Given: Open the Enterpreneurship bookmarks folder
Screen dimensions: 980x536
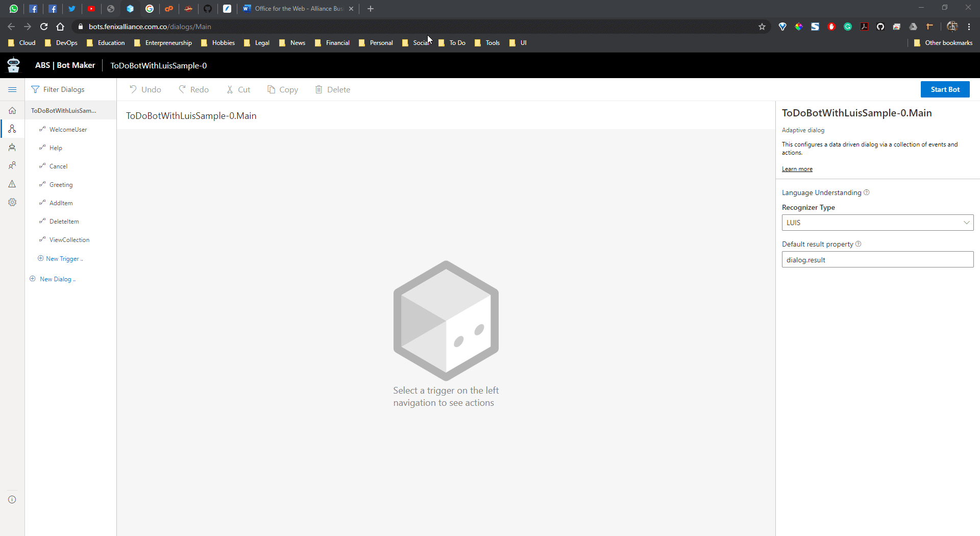Looking at the screenshot, I should [163, 43].
